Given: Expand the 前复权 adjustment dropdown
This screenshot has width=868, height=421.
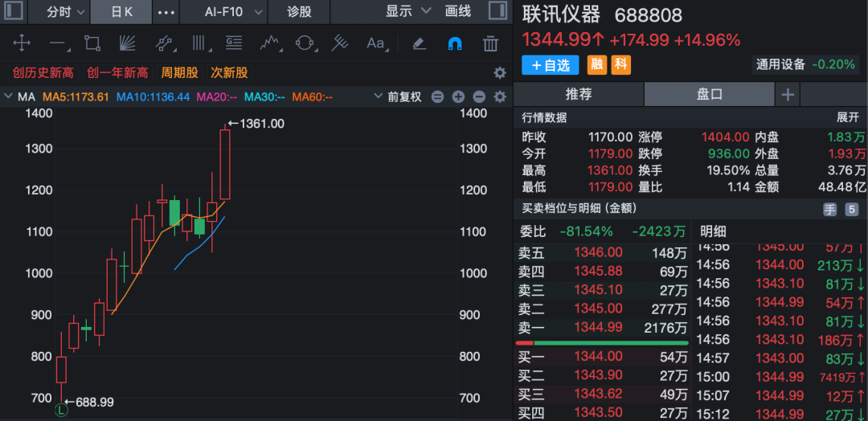Looking at the screenshot, I should click(398, 96).
